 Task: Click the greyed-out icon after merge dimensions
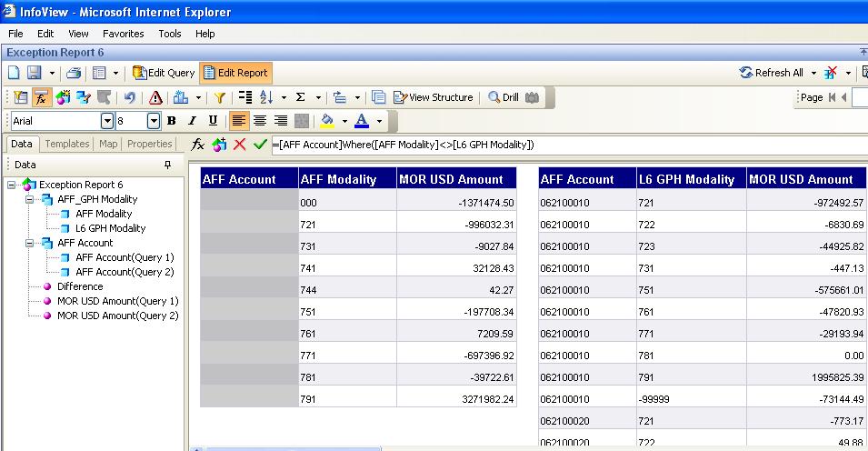pos(105,97)
